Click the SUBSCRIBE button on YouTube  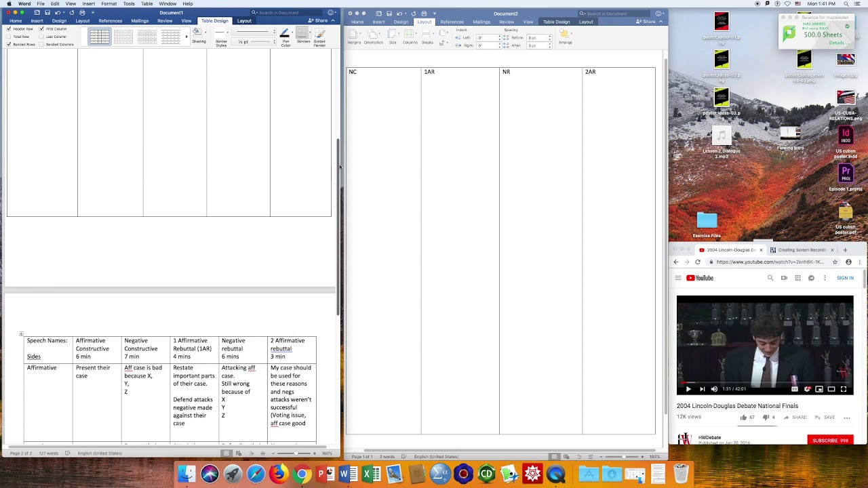point(830,441)
